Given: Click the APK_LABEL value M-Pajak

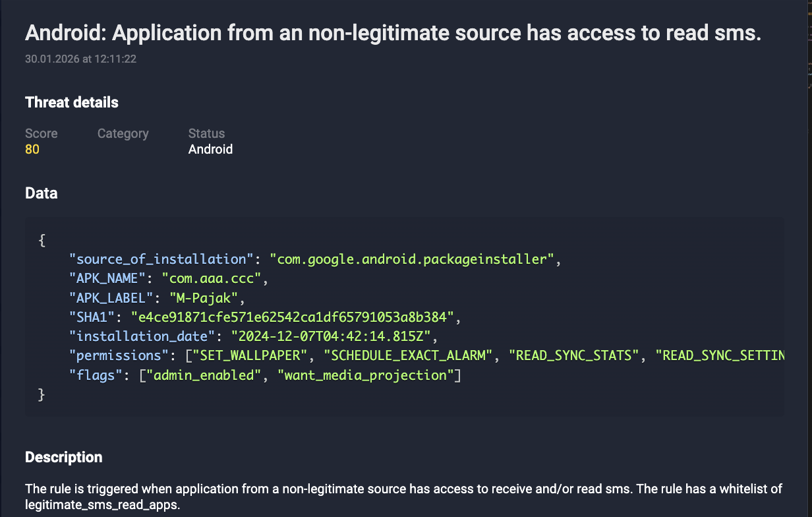Looking at the screenshot, I should tap(208, 297).
